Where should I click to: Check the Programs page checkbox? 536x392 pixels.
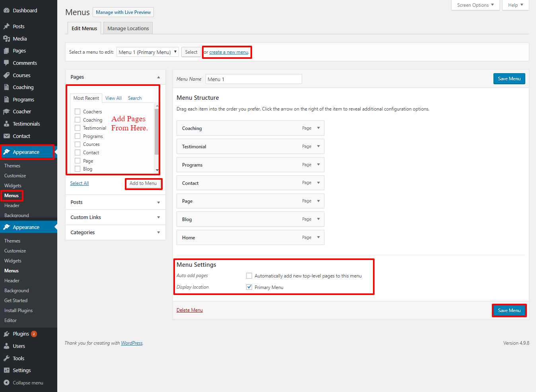(x=78, y=136)
